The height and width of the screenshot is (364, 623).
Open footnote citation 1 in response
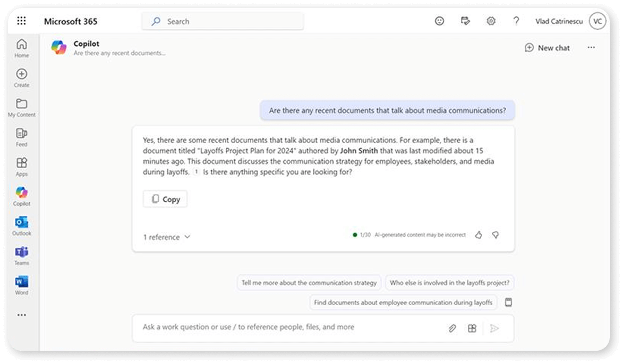pos(197,172)
